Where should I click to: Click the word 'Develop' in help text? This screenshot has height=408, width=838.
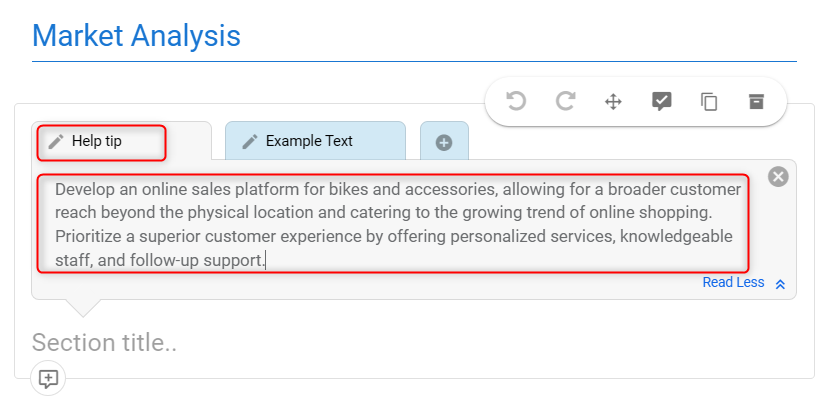click(x=82, y=189)
